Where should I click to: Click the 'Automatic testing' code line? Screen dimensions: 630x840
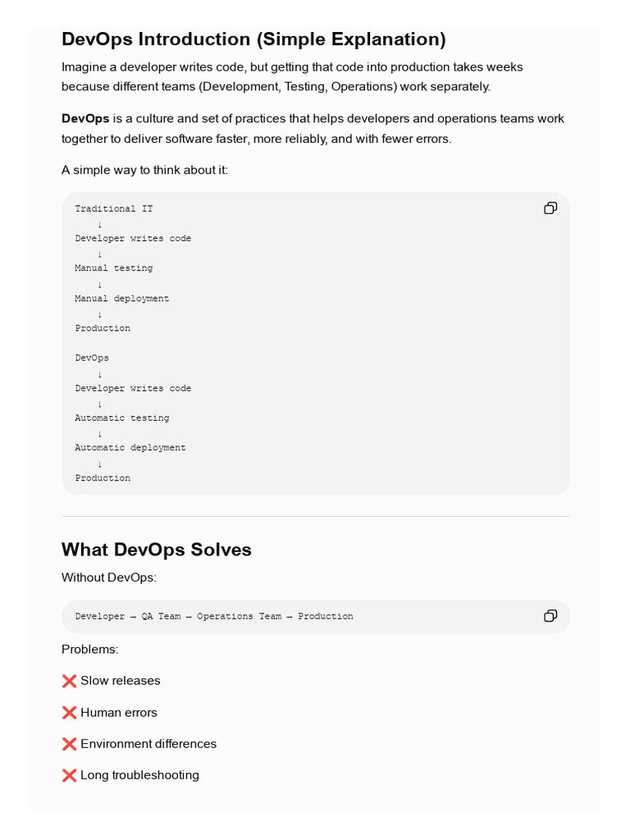click(x=121, y=418)
